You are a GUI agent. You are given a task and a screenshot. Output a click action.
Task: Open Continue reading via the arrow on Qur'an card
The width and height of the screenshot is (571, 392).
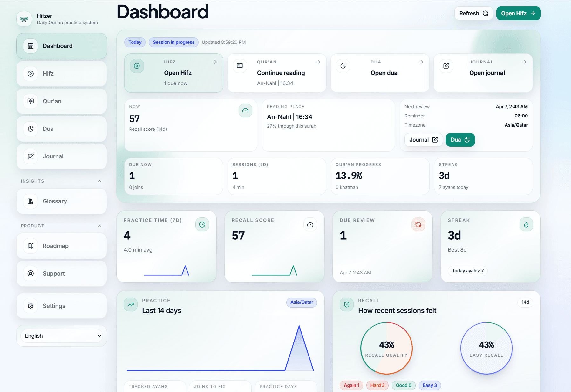point(318,62)
